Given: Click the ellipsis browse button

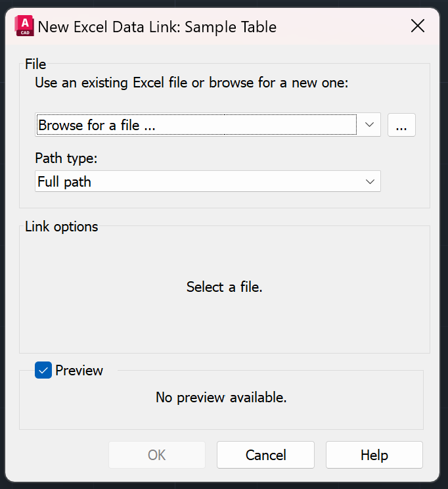Looking at the screenshot, I should pyautogui.click(x=401, y=124).
